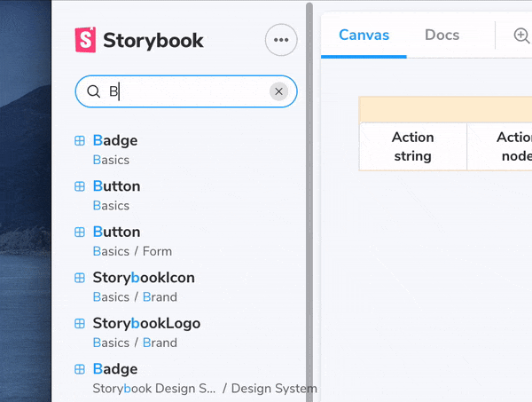Click the Action string column header

point(412,146)
